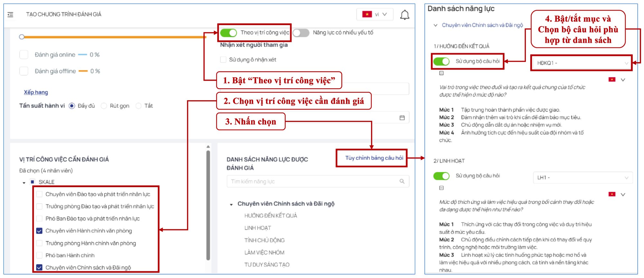Open the hamburger sidebar menu icon
The height and width of the screenshot is (278, 644).
point(10,14)
